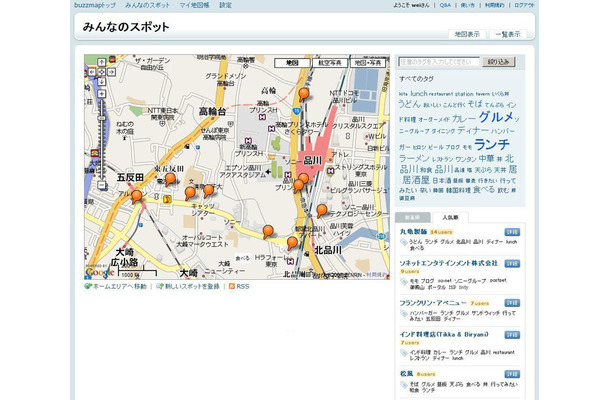
Task: Zoom in with the map plus button
Action: [x=101, y=94]
